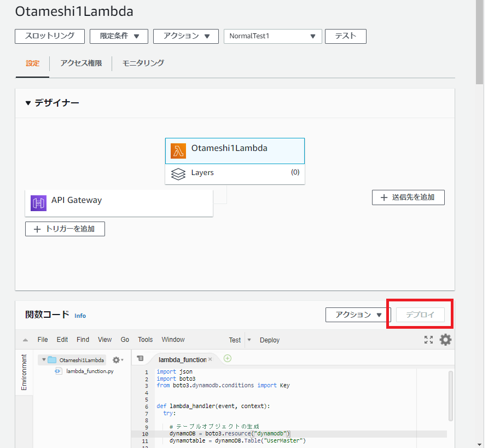Click the Layers stack icon

click(178, 174)
